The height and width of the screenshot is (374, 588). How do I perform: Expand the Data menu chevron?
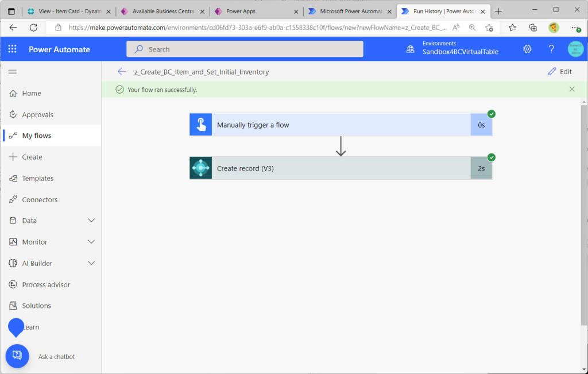(x=91, y=221)
